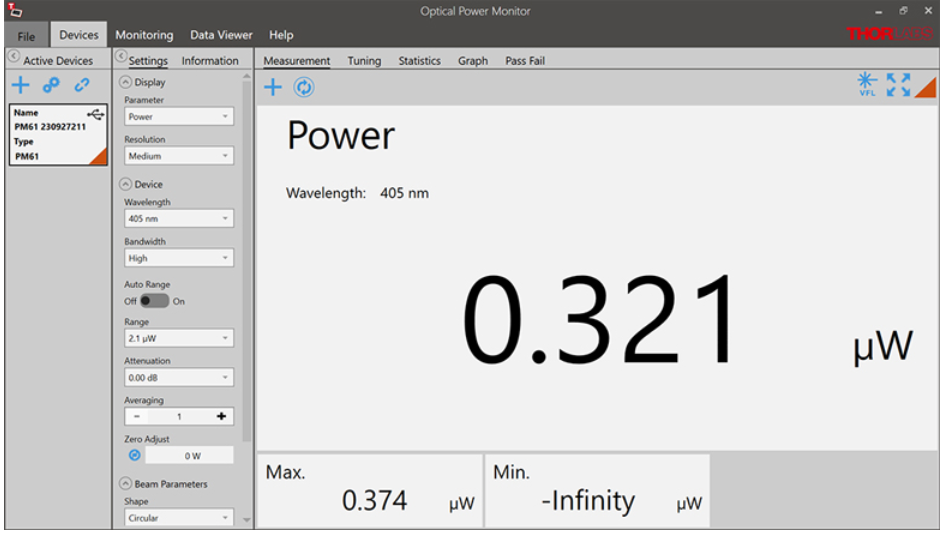Click the Zero Adjust round icon
Screen dimensions: 942x534
[135, 456]
